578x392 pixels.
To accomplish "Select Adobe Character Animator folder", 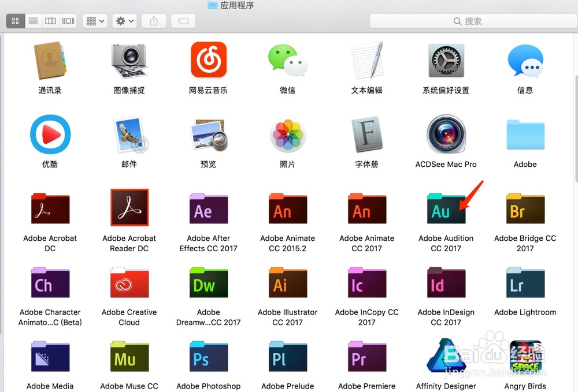I will point(50,282).
